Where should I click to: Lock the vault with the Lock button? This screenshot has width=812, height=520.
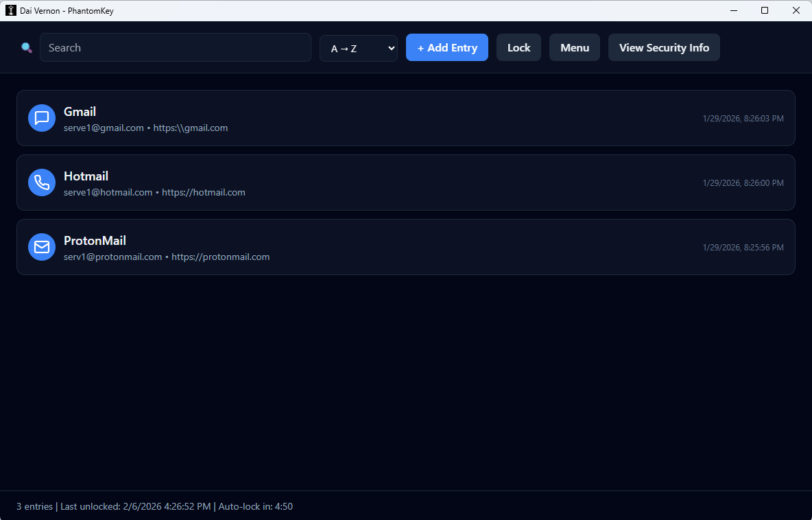[518, 47]
